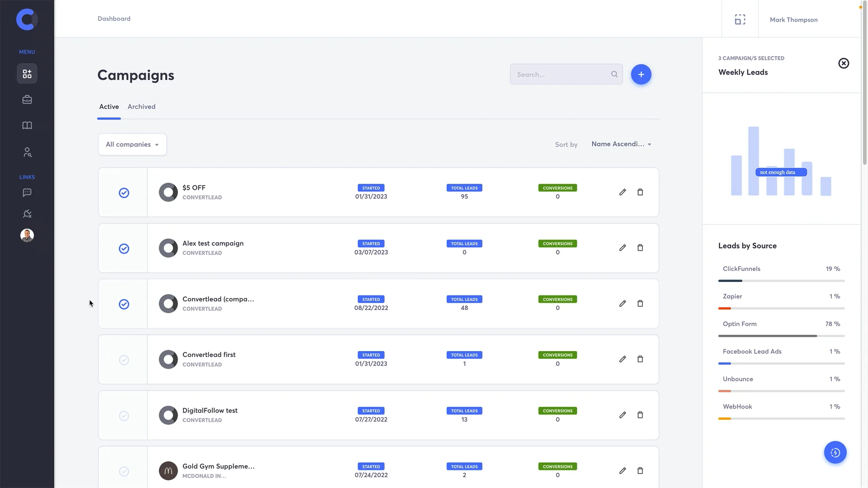Edit the Convertlead first campaign
Screen dimensions: 868x488
623,359
